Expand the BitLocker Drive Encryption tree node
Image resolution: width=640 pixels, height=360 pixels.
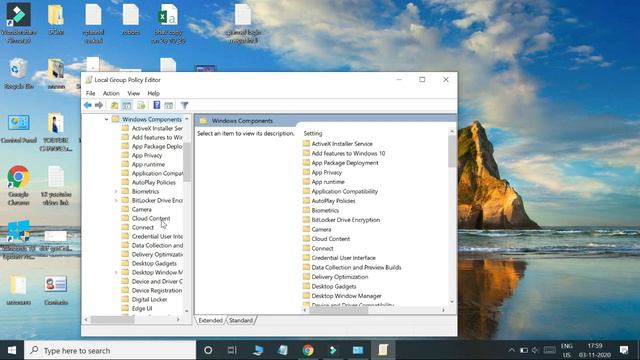pyautogui.click(x=116, y=200)
